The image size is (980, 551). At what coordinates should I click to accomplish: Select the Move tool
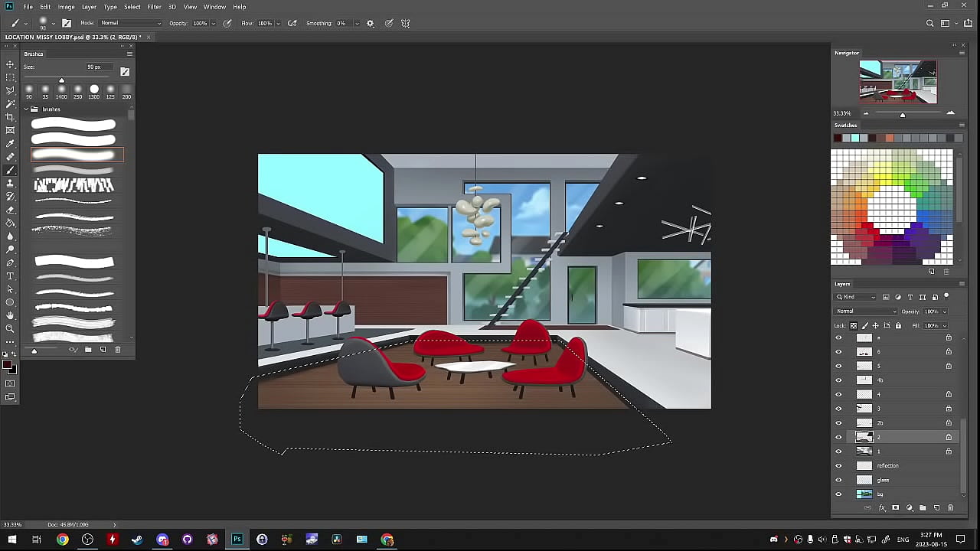10,64
